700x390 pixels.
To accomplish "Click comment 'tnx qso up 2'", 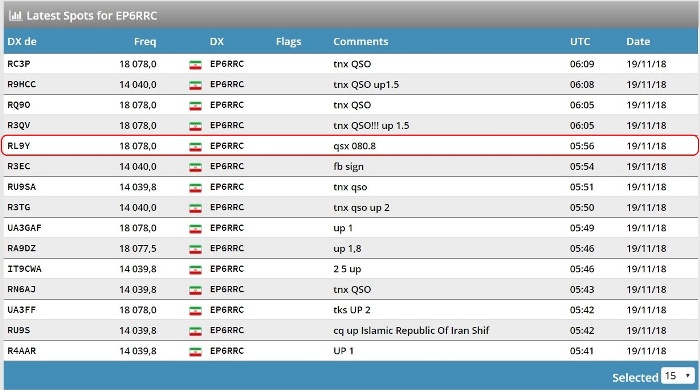I will (361, 207).
